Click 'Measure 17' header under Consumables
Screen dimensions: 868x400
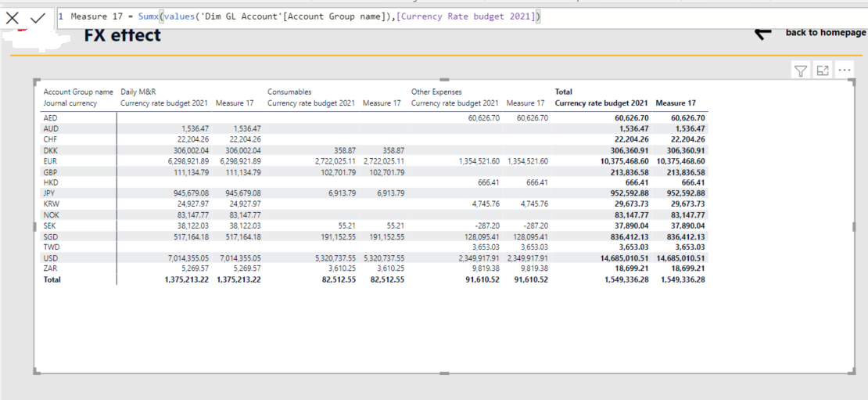point(382,103)
